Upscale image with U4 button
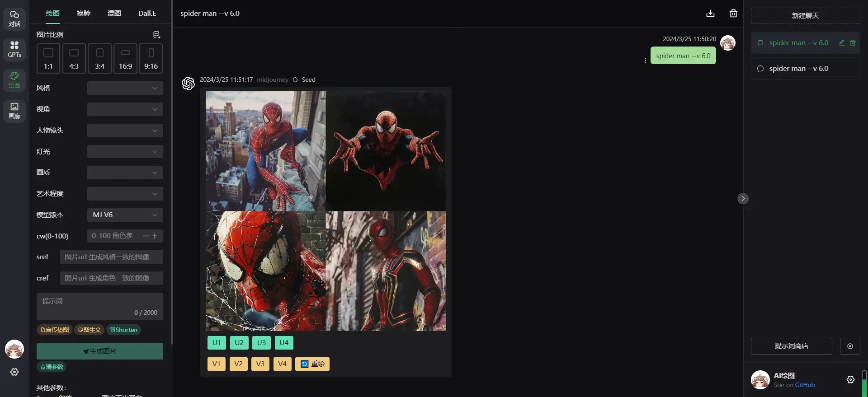 click(x=284, y=343)
